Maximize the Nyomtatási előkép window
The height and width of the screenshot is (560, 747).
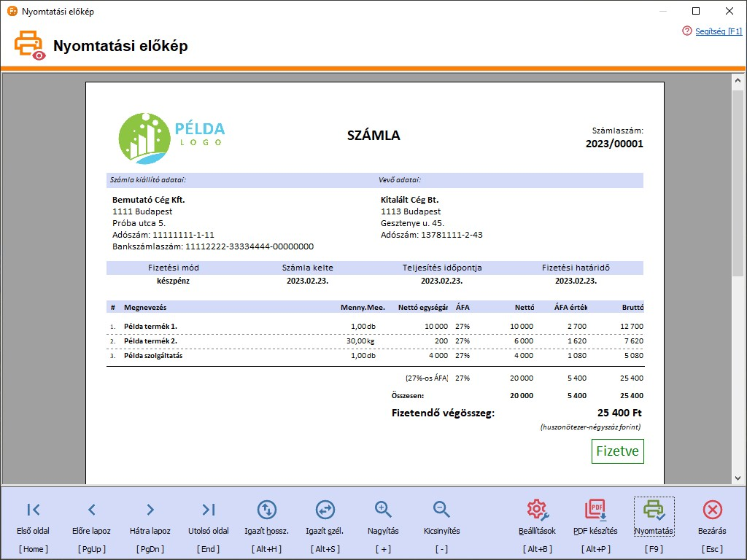tap(696, 11)
